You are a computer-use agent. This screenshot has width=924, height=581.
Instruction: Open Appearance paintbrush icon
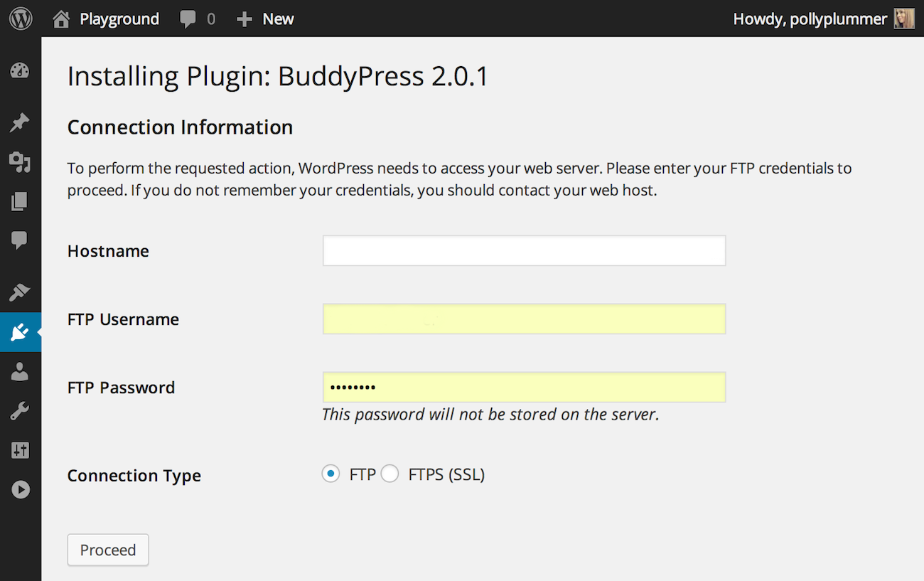[x=20, y=292]
